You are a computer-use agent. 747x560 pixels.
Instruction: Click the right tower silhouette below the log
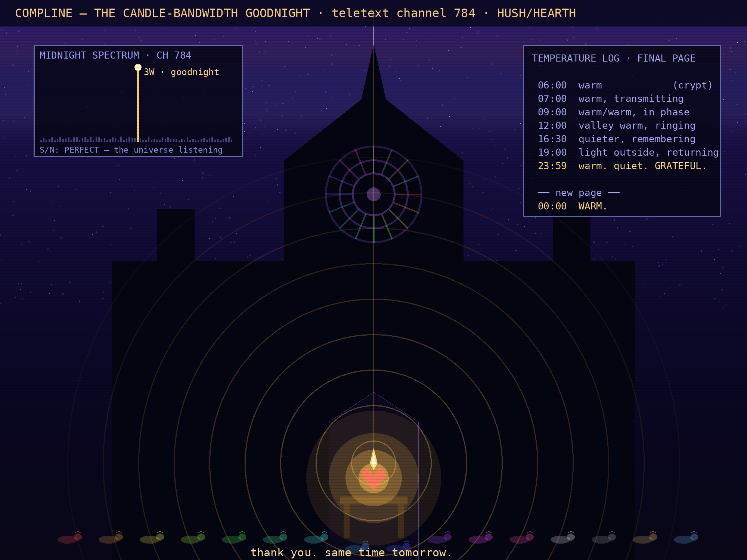(x=571, y=239)
